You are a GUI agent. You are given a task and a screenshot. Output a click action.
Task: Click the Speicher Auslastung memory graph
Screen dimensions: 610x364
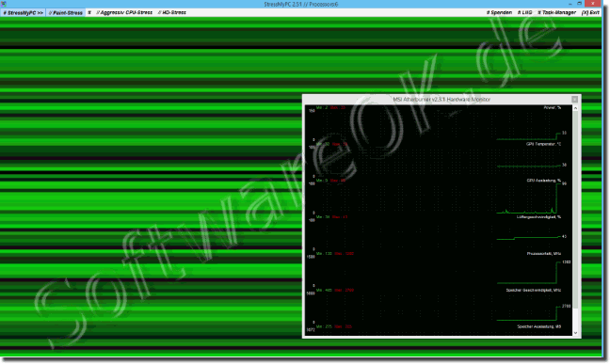(439, 330)
